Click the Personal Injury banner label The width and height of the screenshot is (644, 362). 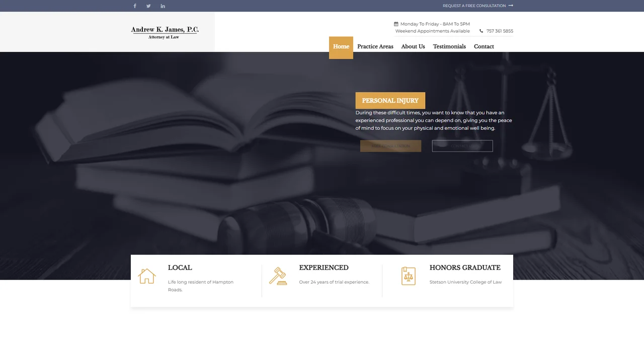point(390,101)
